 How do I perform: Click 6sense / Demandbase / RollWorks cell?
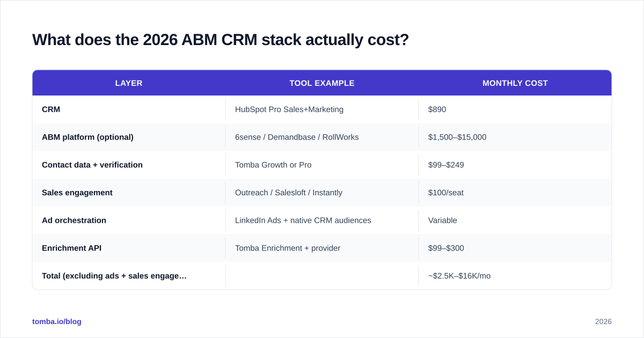(297, 137)
